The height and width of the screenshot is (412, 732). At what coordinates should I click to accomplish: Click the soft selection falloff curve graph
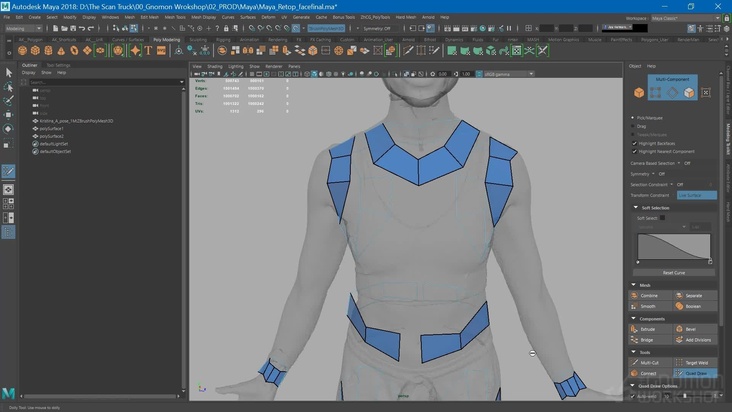point(674,247)
